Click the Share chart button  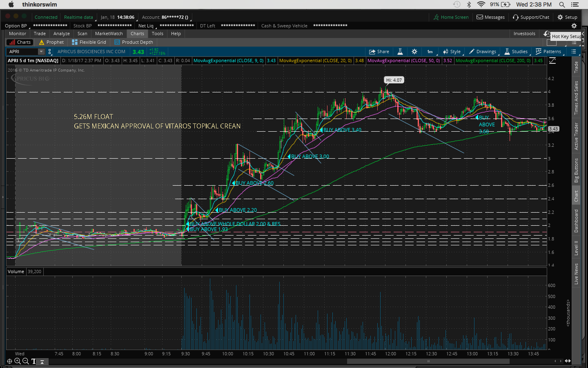coord(379,52)
